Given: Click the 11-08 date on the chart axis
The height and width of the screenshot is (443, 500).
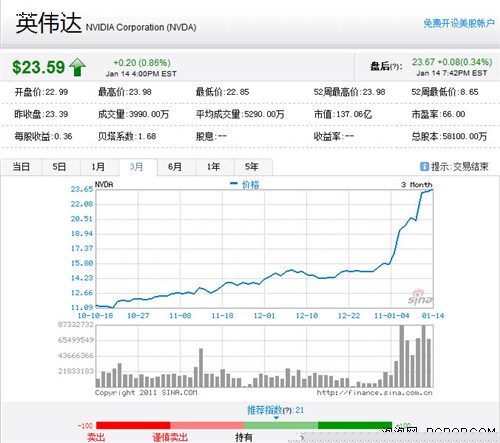Looking at the screenshot, I should (180, 316).
